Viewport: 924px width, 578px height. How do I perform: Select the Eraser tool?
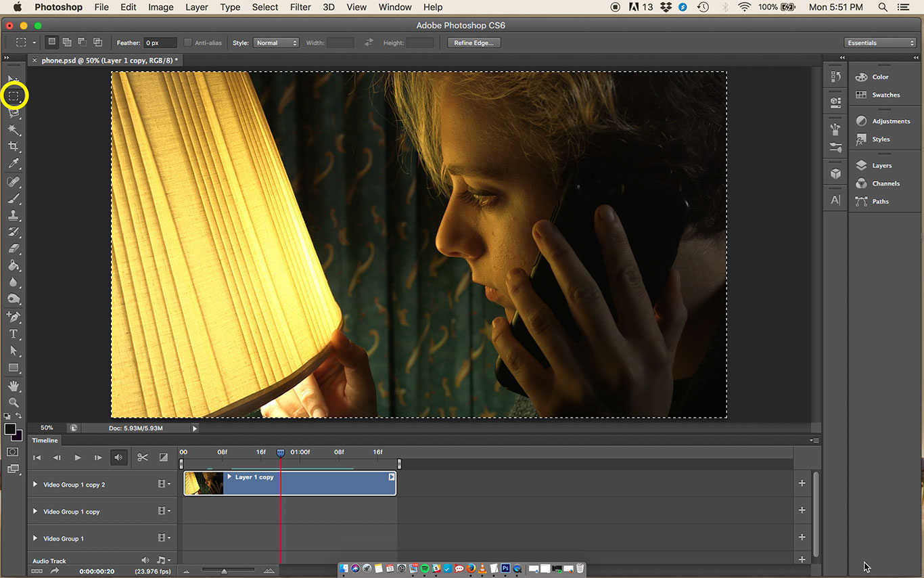click(x=14, y=248)
